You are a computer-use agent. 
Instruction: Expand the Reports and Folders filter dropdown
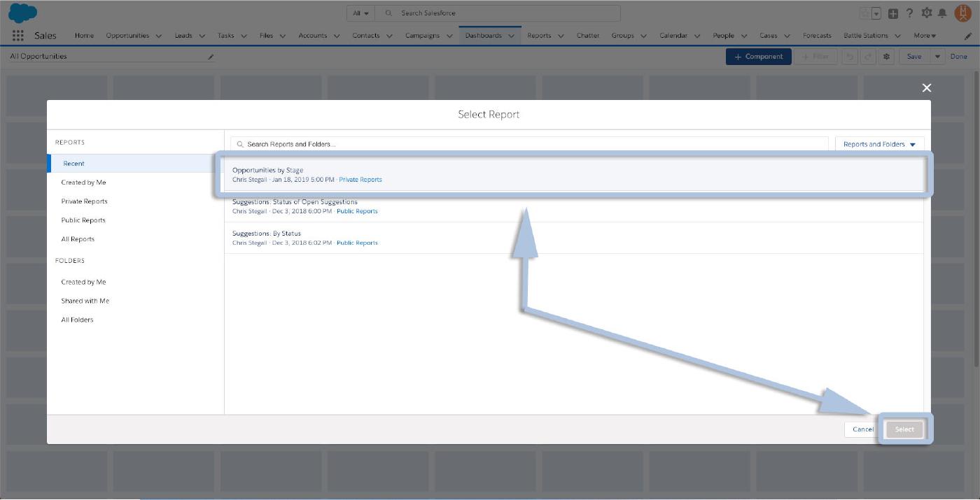pyautogui.click(x=879, y=144)
